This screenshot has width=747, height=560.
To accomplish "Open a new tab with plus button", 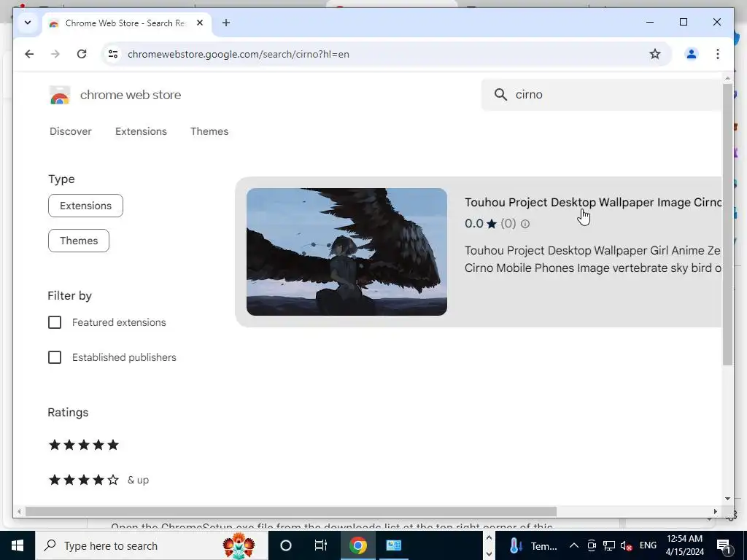I will coord(226,23).
